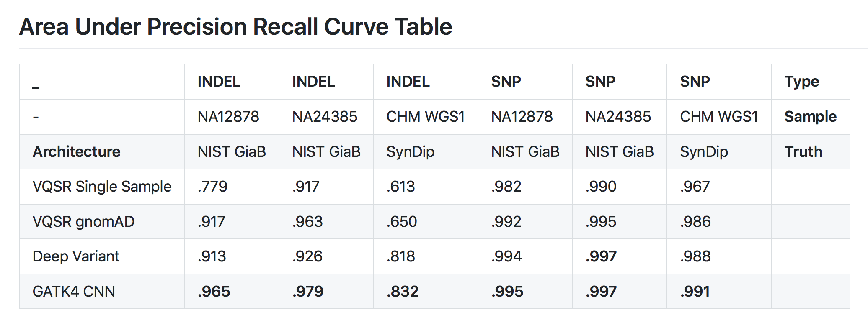Viewport: 868px width, 328px height.
Task: Click the Type column header
Action: coord(802,82)
